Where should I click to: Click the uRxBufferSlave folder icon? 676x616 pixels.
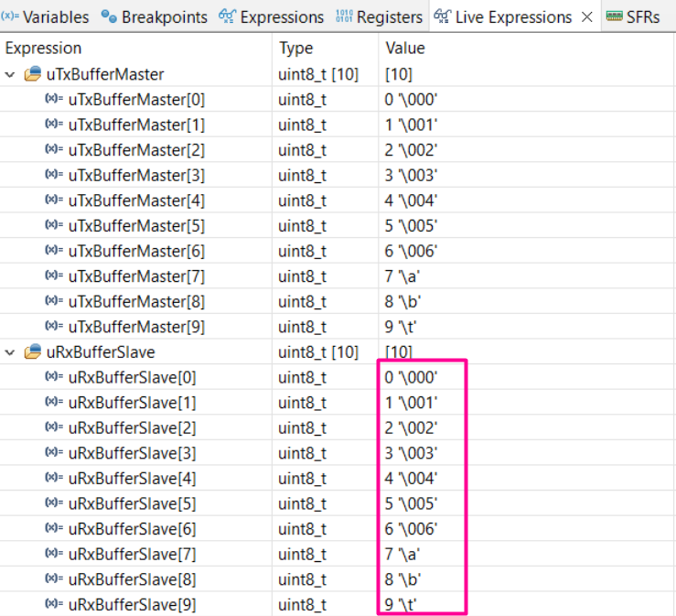pos(33,351)
